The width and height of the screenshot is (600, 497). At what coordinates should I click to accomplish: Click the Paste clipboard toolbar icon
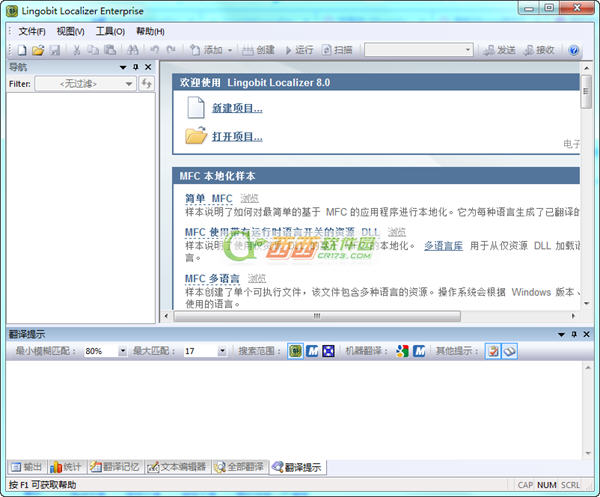[110, 50]
